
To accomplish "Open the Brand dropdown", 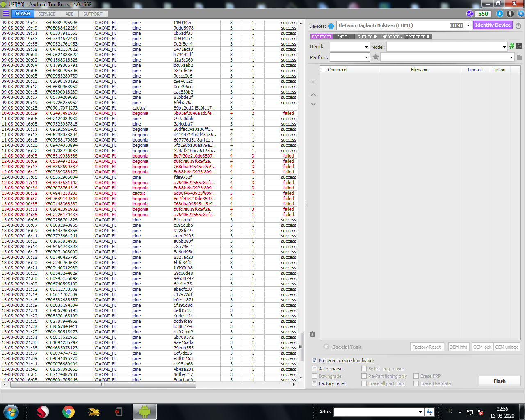I will click(x=367, y=47).
